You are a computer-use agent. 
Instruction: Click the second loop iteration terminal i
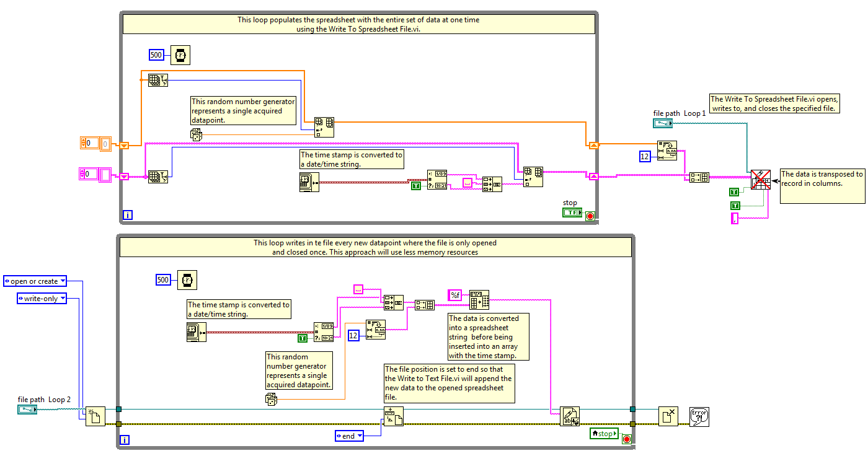[125, 440]
